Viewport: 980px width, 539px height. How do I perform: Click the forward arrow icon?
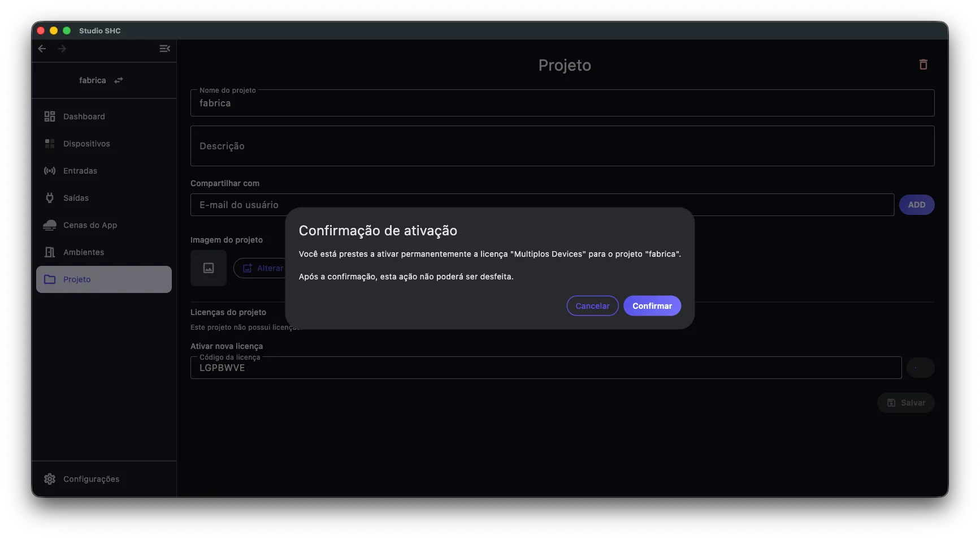(62, 49)
